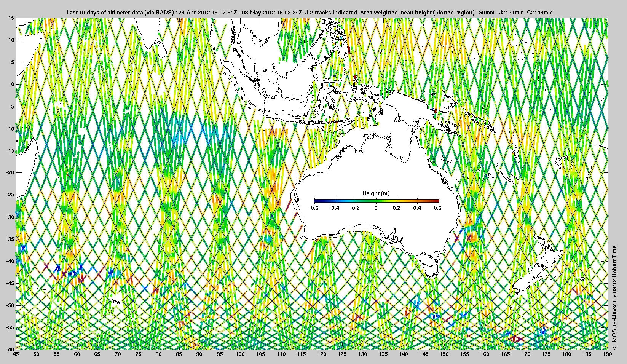Screen dimensions: 627x364
Task: Click the '0.2' colorbar tick label
Action: coord(397,208)
